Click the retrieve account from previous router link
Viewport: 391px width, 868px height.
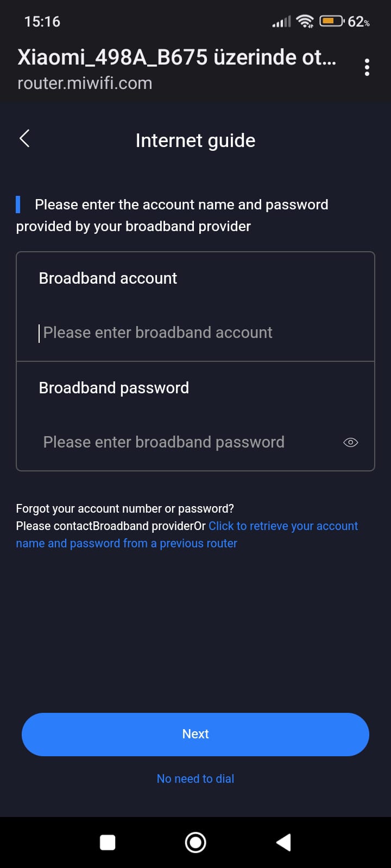tap(283, 526)
